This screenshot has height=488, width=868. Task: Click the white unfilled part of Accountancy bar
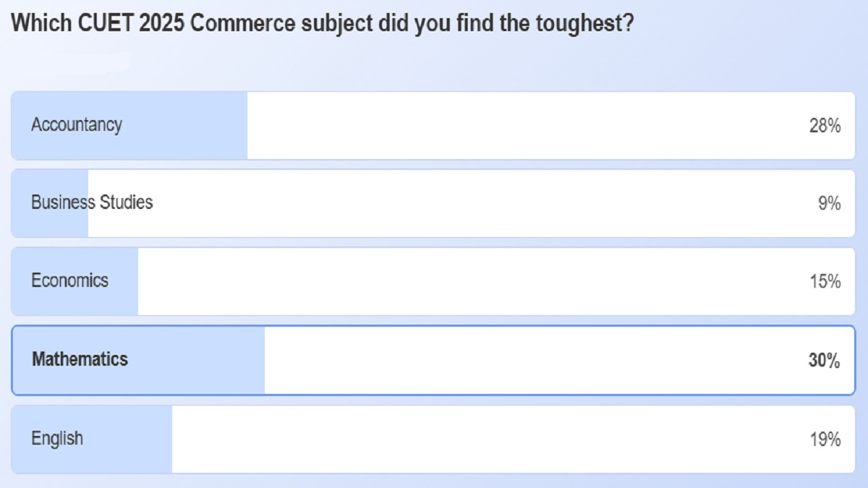pos(506,126)
